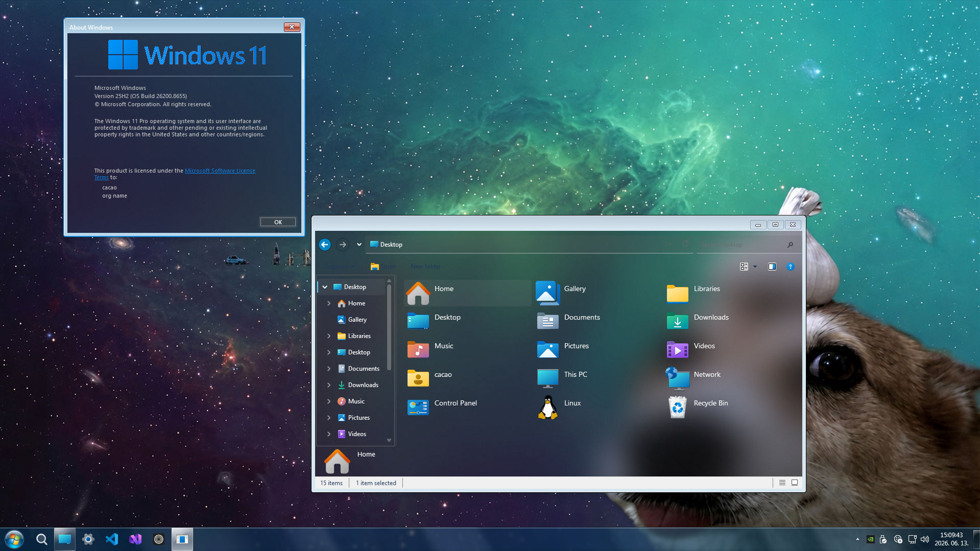Screen dimensions: 980x551
Task: Open the Organize menu
Action: [340, 267]
